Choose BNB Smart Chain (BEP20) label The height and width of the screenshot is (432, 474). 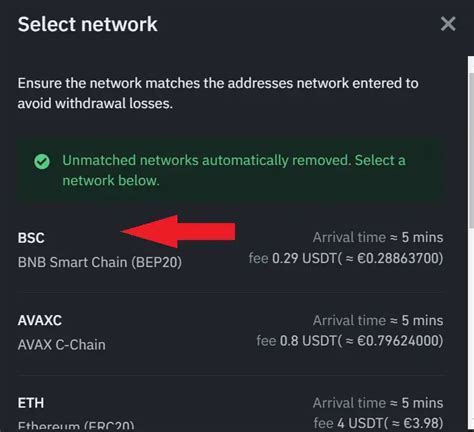100,262
